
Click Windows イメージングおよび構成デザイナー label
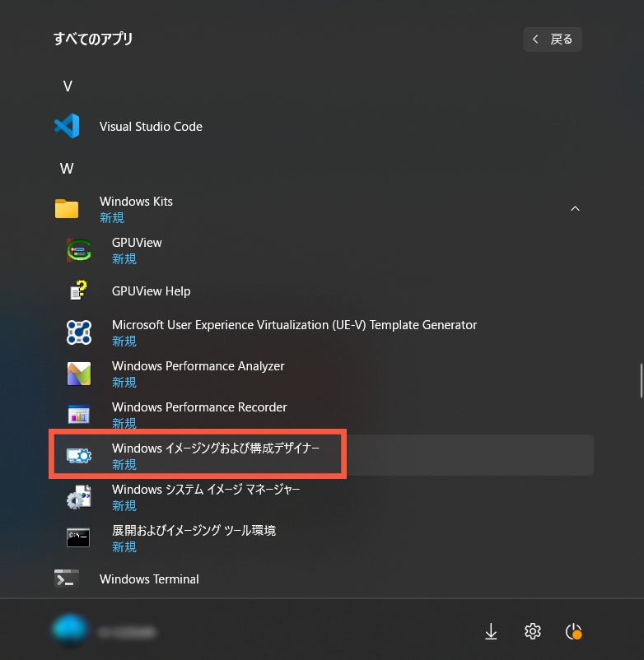pyautogui.click(x=216, y=449)
